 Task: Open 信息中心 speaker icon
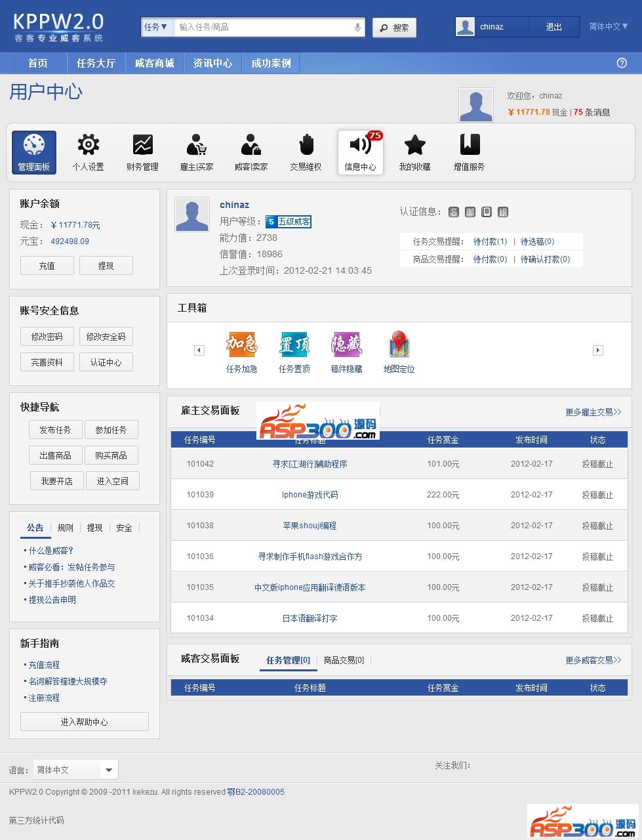point(361,152)
